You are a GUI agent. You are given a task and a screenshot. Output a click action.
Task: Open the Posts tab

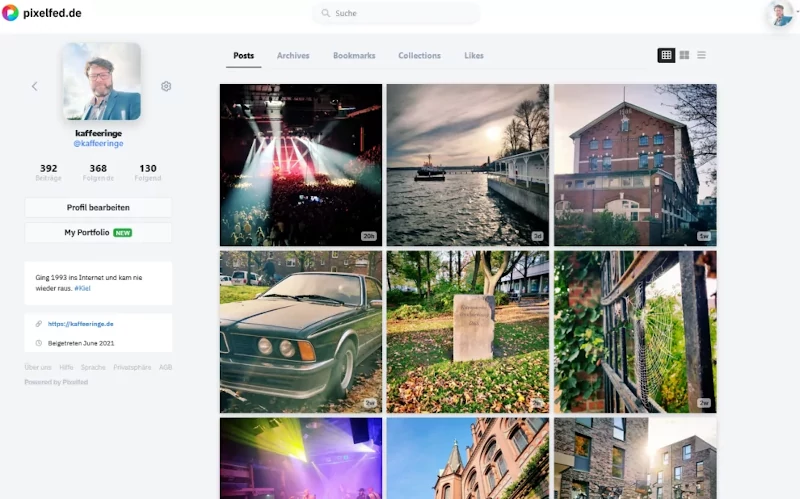coord(243,56)
